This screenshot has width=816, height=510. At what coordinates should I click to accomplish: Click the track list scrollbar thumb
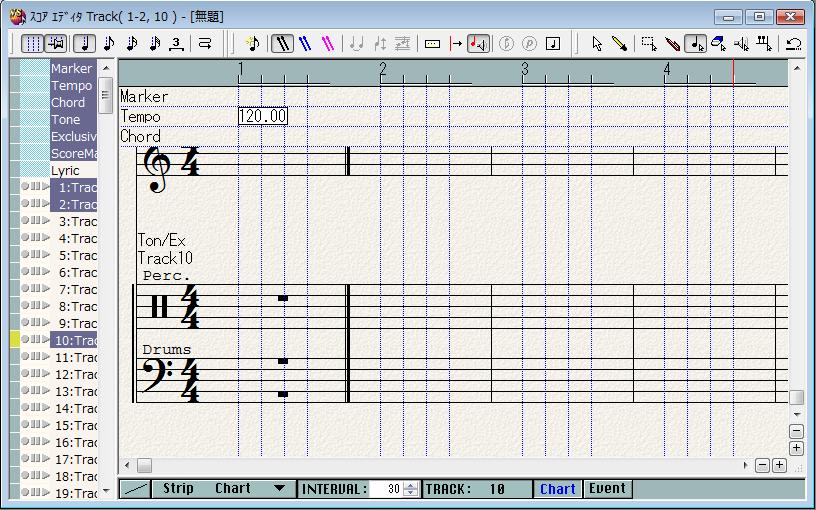point(106,95)
